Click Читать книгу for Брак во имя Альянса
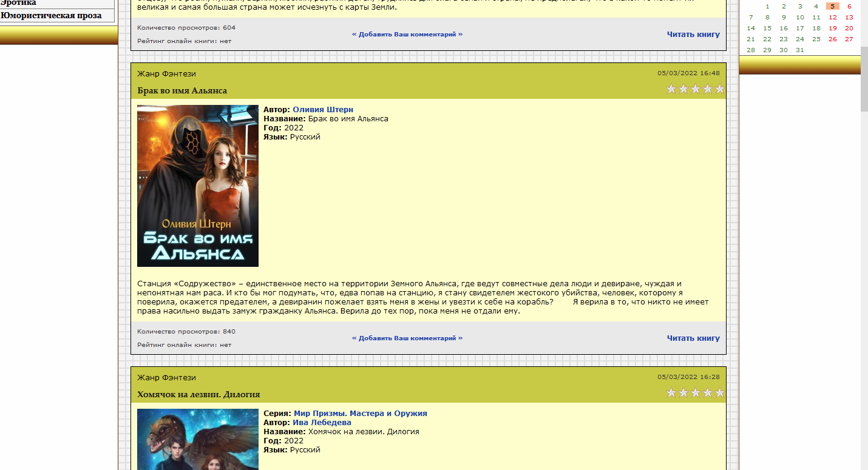Viewport: 868px width, 470px height. coord(693,338)
